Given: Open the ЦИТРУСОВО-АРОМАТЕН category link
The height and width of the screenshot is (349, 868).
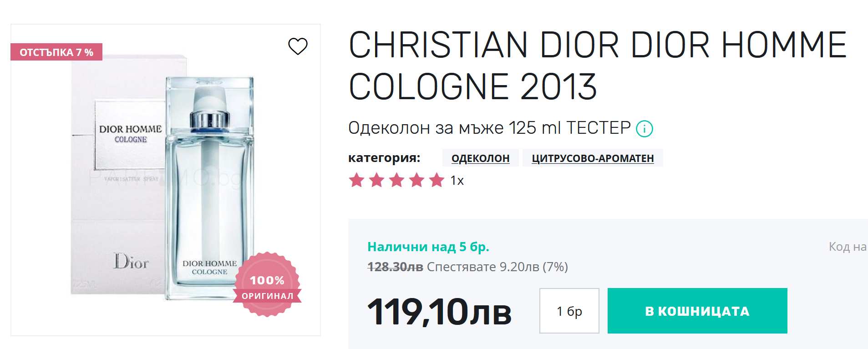Looking at the screenshot, I should (x=592, y=158).
